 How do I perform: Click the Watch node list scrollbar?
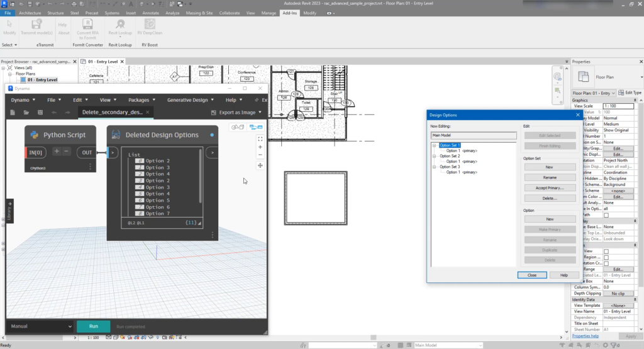(201, 177)
